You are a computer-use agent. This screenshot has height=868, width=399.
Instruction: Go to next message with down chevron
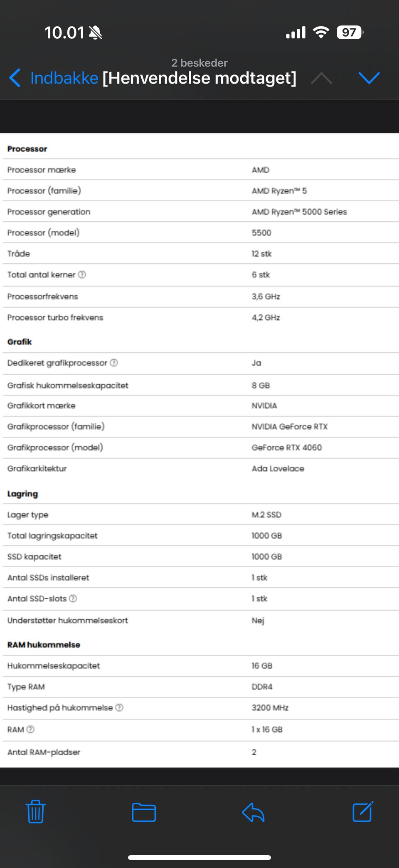coord(369,78)
